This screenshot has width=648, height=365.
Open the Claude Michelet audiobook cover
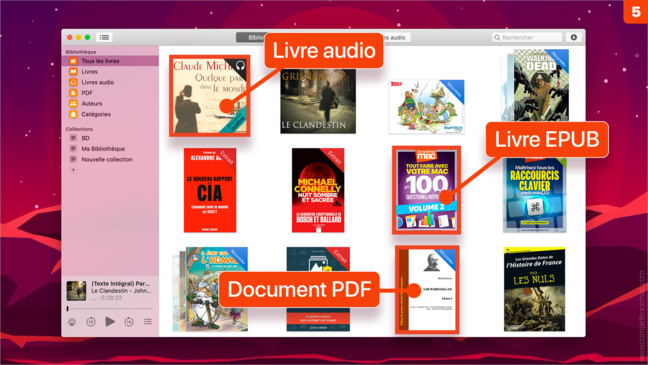pos(210,96)
